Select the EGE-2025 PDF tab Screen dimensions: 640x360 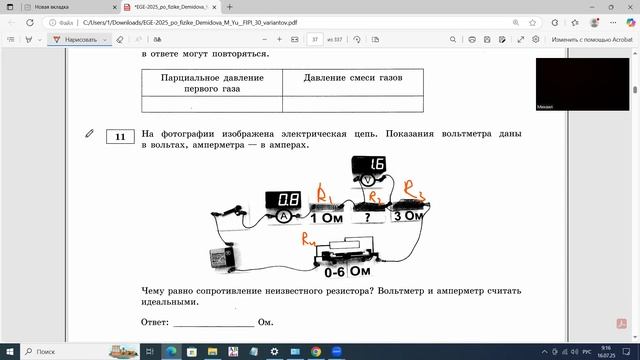170,7
